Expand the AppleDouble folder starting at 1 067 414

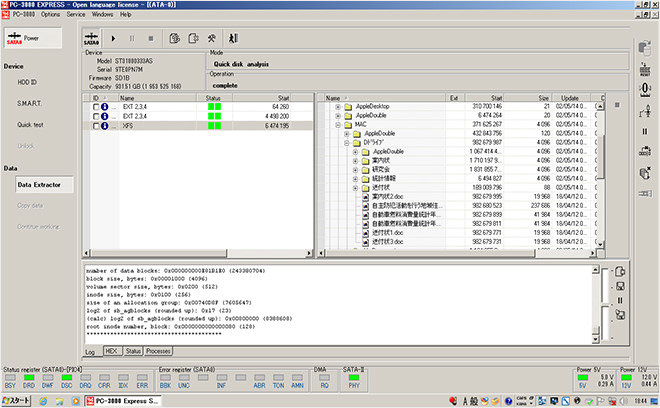[x=355, y=152]
